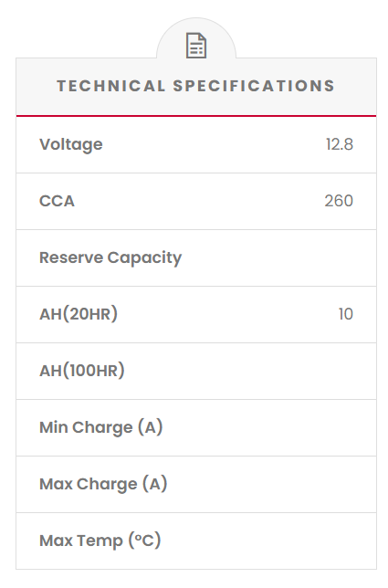This screenshot has width=388, height=588.
Task: Click the Technical Specifications heading
Action: tap(195, 86)
